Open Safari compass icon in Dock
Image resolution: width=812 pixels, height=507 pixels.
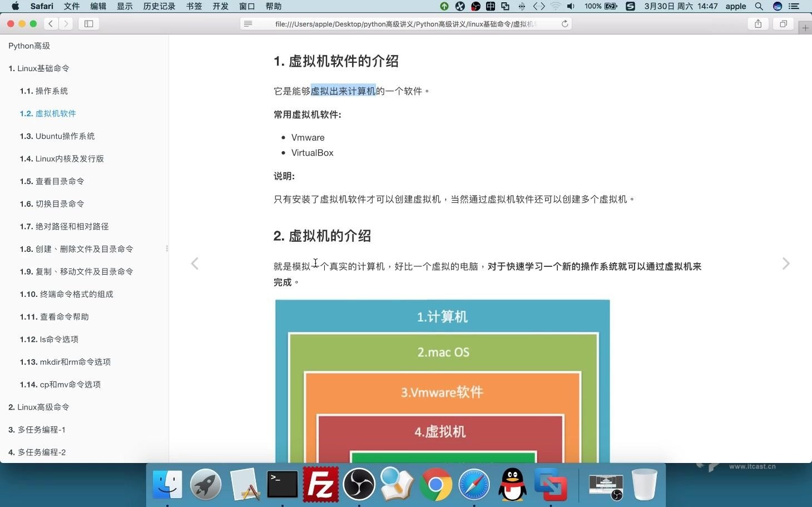point(474,485)
